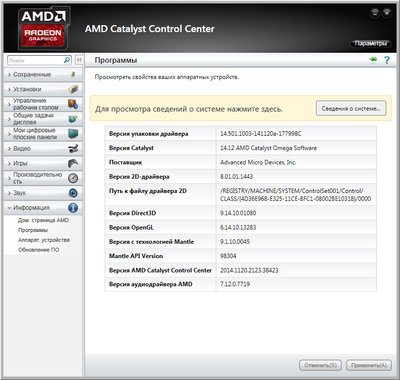Screen dimensions: 400x380
Task: Select Аппарат. устройства in sidebar
Action: tap(44, 240)
